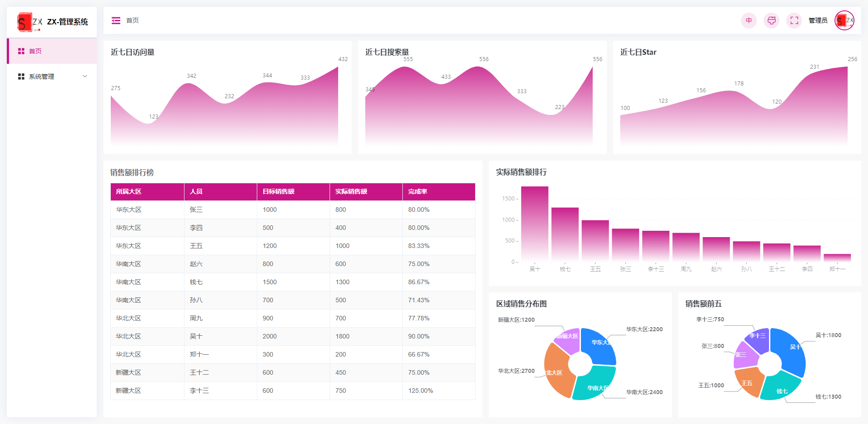Click the ZX logo image in sidebar

coord(29,22)
